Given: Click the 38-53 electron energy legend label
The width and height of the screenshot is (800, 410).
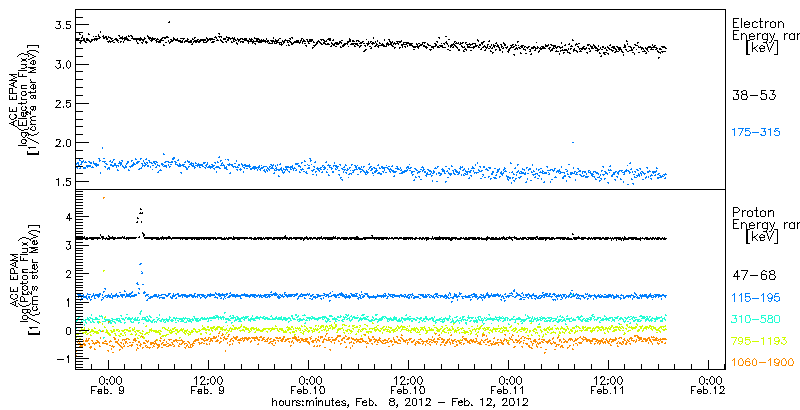Looking at the screenshot, I should [x=754, y=95].
